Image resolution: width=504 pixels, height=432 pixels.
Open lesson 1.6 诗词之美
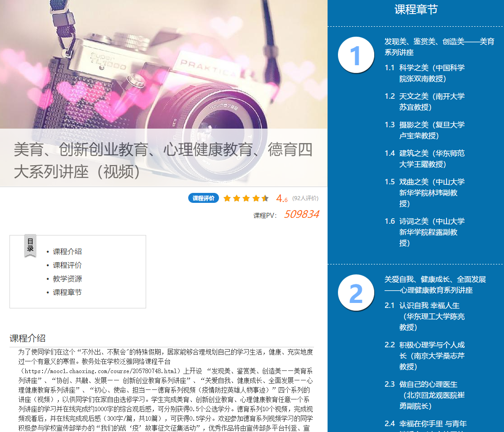pyautogui.click(x=431, y=232)
